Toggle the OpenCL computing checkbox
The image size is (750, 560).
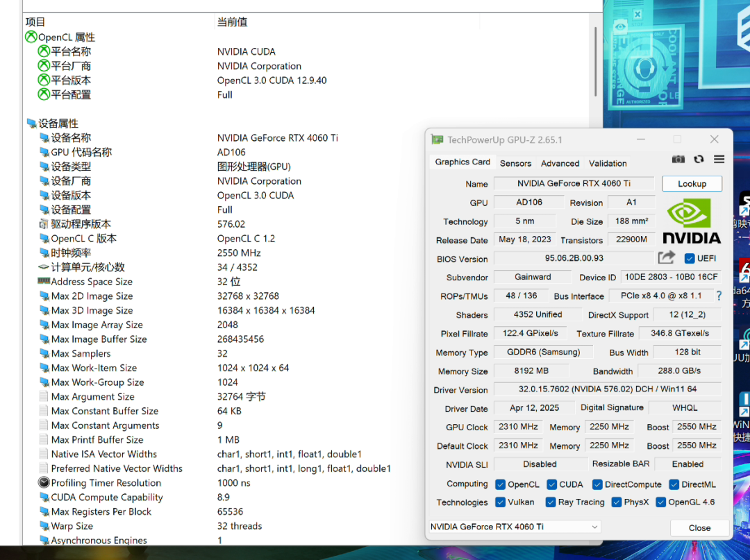pos(500,484)
